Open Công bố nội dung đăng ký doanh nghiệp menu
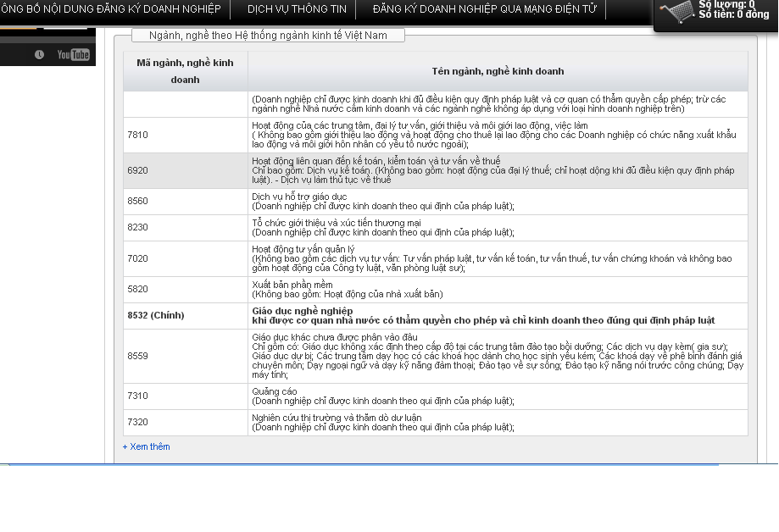779x532 pixels. 110,9
